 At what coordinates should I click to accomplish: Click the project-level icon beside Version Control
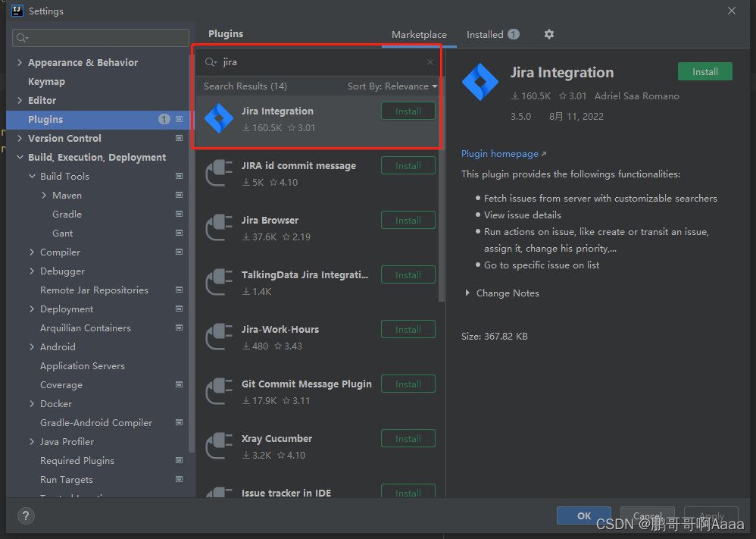pos(179,138)
